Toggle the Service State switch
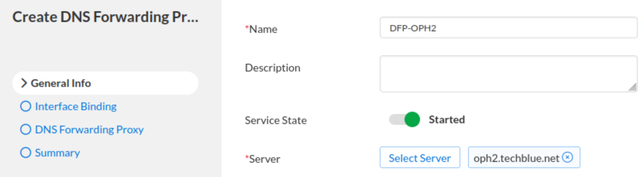The height and width of the screenshot is (177, 644). tap(405, 119)
